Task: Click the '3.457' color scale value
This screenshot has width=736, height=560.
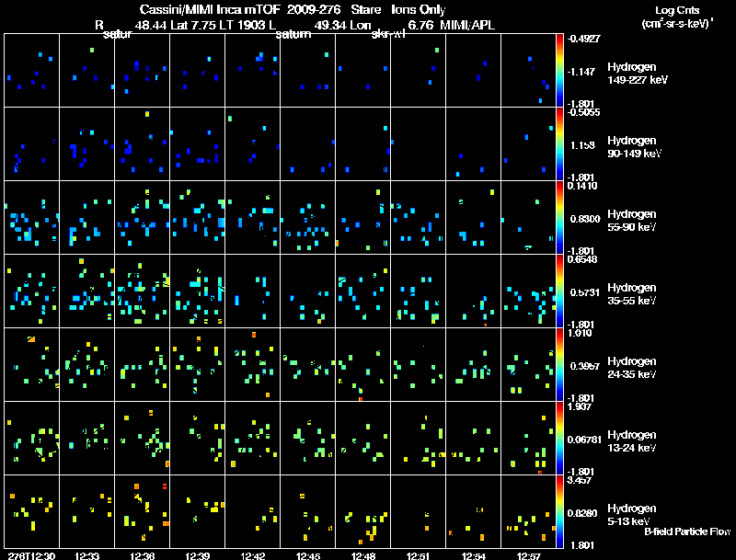Action: point(580,480)
